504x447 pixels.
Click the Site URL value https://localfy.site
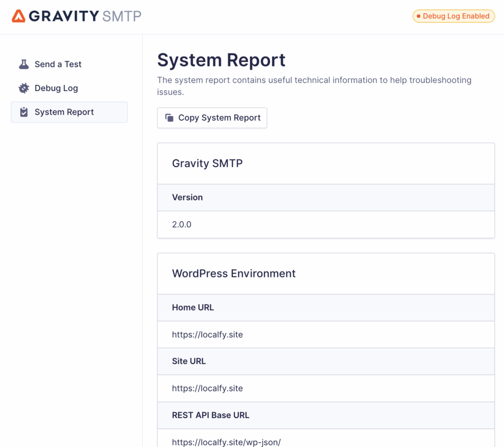click(x=207, y=388)
